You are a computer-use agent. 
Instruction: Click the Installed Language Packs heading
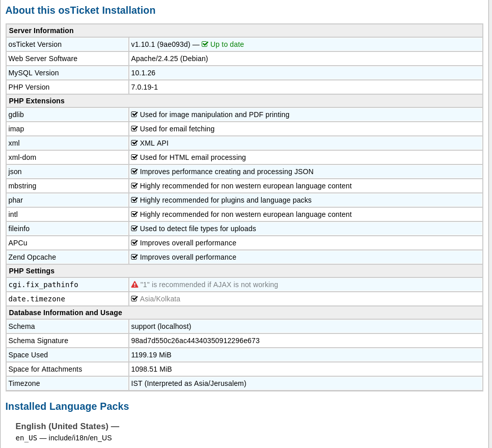pos(67,406)
